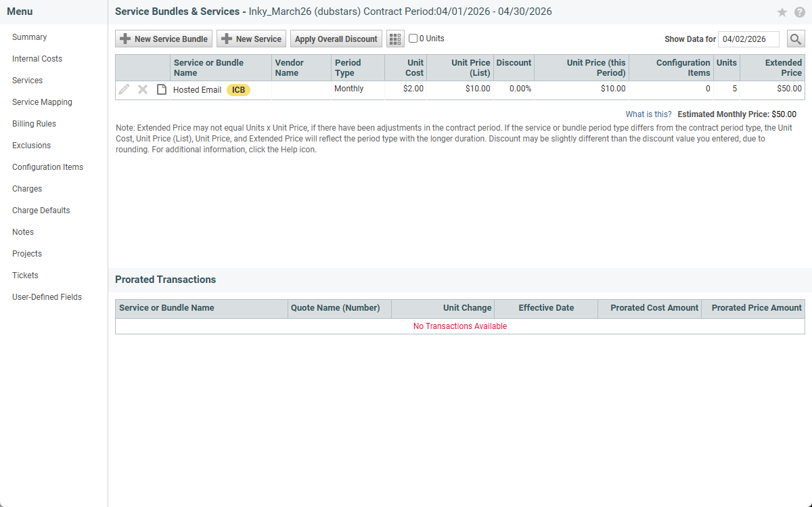Open Charge Defaults menu item
This screenshot has height=507, width=812.
[41, 211]
